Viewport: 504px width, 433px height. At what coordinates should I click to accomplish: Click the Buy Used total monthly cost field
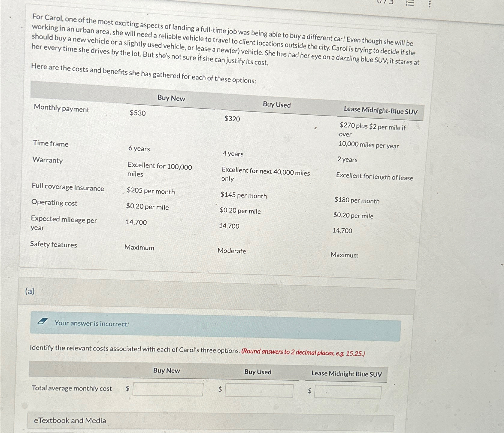pos(259,391)
